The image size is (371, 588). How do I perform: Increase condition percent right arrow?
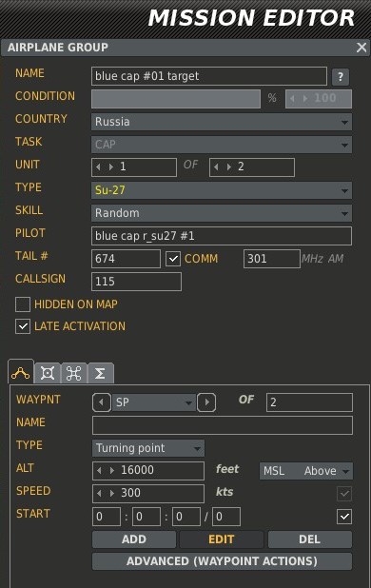pyautogui.click(x=305, y=99)
